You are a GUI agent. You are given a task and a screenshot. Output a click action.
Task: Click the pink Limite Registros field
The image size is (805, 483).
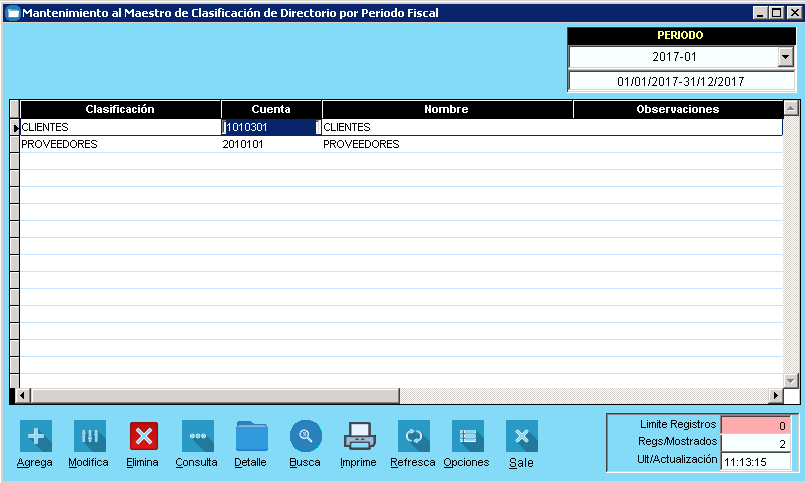(x=756, y=425)
